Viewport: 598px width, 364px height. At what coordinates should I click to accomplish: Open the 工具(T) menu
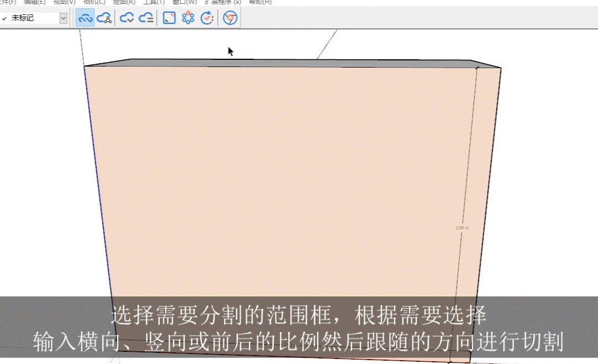point(154,2)
